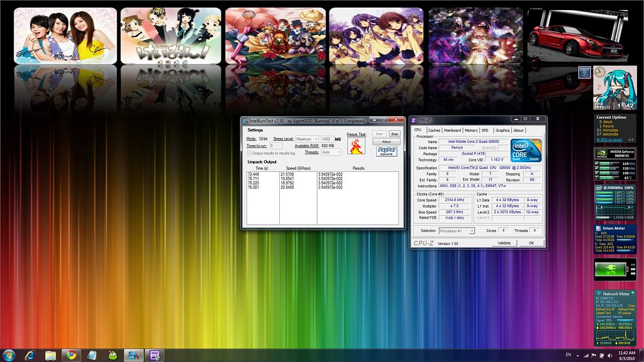Show hidden tray icons arrow
Image resolution: width=644 pixels, height=362 pixels.
click(578, 356)
